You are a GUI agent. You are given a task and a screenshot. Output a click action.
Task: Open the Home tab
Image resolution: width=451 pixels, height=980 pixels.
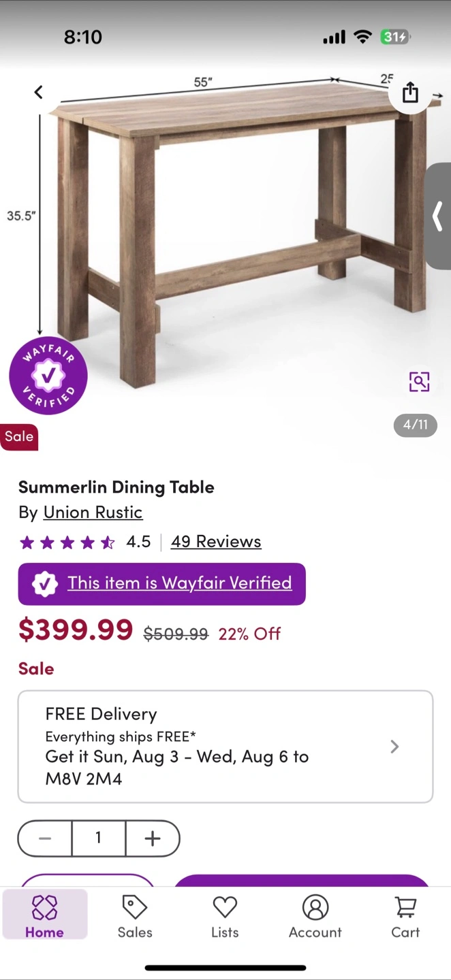tap(45, 916)
